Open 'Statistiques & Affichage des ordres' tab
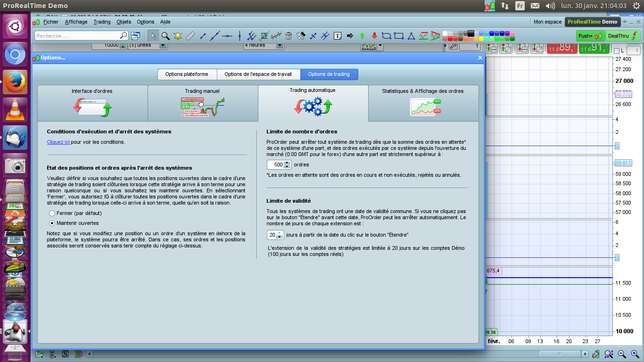Image resolution: width=644 pixels, height=362 pixels. 423,103
